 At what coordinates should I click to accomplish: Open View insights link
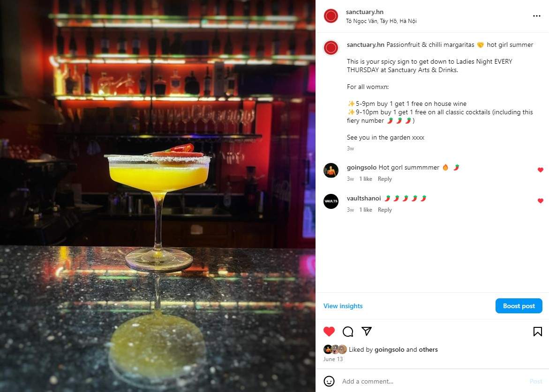[x=343, y=306]
